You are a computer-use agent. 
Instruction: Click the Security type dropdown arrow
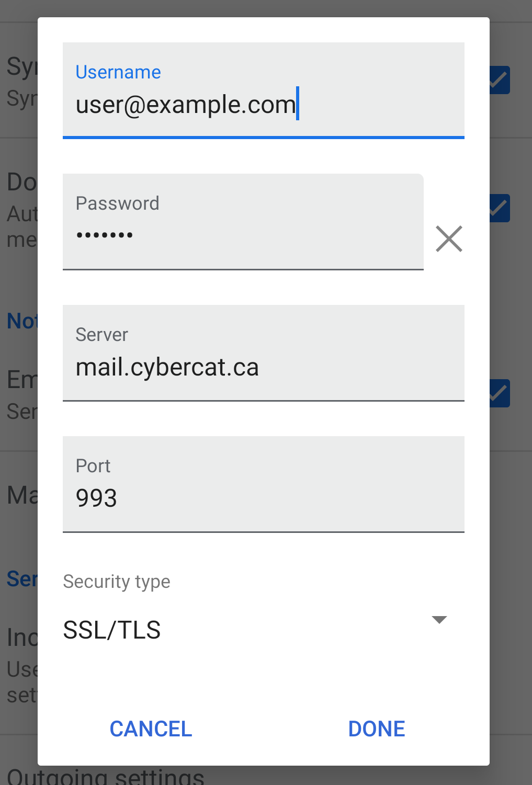click(439, 620)
